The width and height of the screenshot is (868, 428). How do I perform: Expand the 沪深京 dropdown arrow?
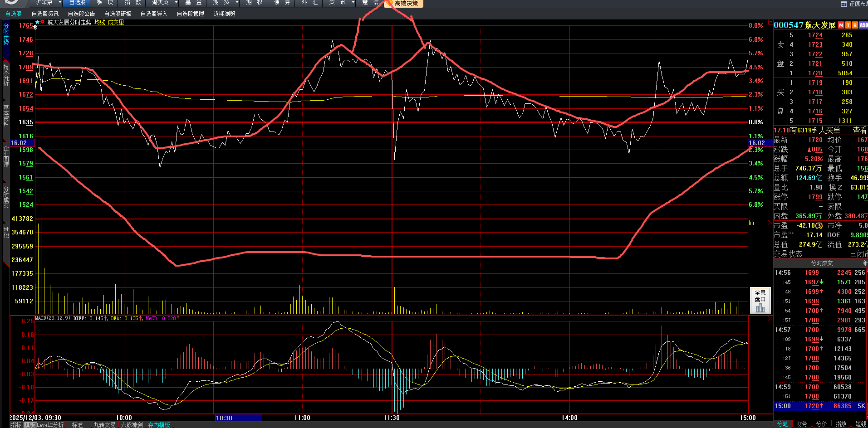60,3
